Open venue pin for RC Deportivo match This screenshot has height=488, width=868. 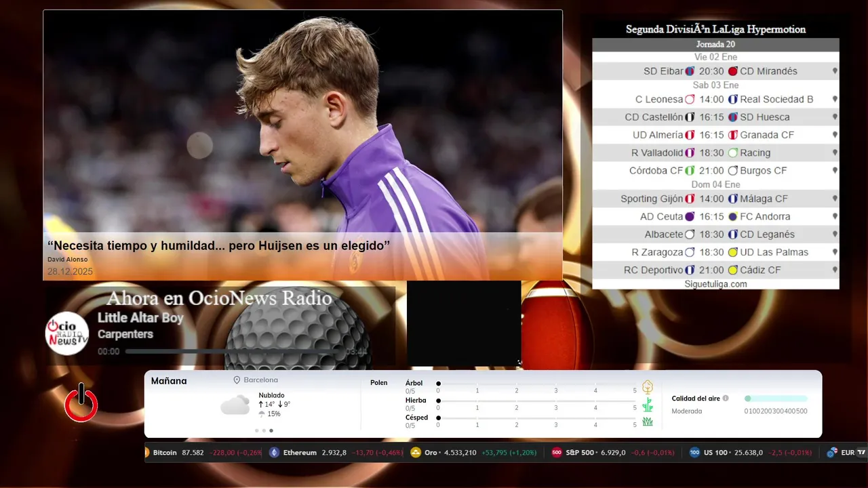pos(835,270)
